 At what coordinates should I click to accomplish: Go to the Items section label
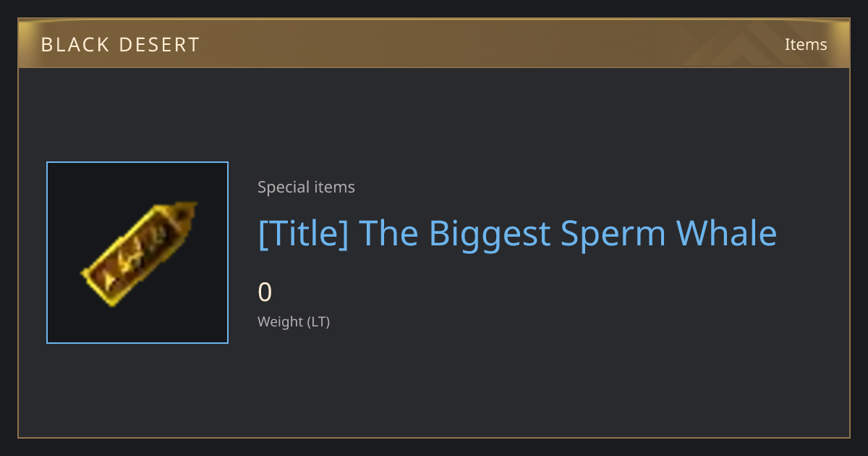806,44
